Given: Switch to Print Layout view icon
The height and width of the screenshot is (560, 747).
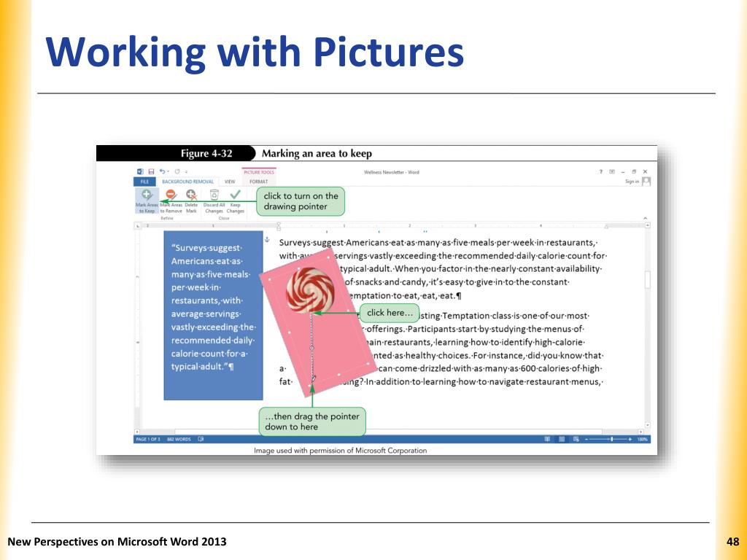Looking at the screenshot, I should (x=562, y=439).
